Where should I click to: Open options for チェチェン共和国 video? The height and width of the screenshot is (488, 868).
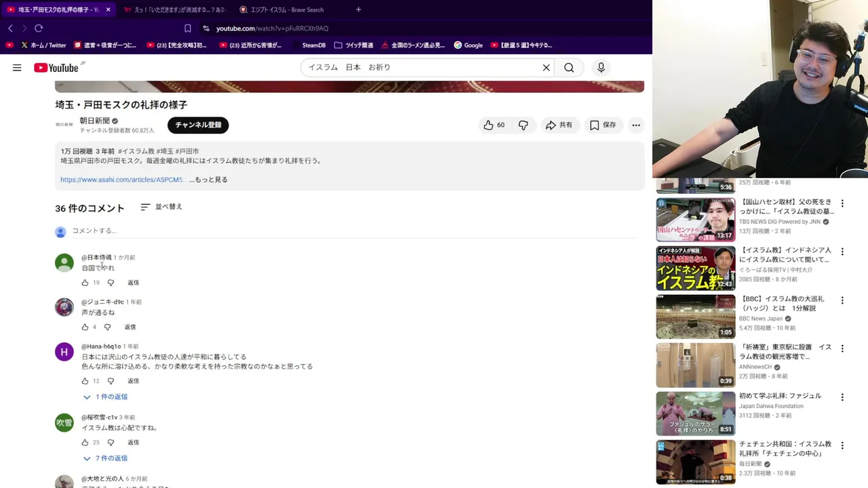[842, 445]
